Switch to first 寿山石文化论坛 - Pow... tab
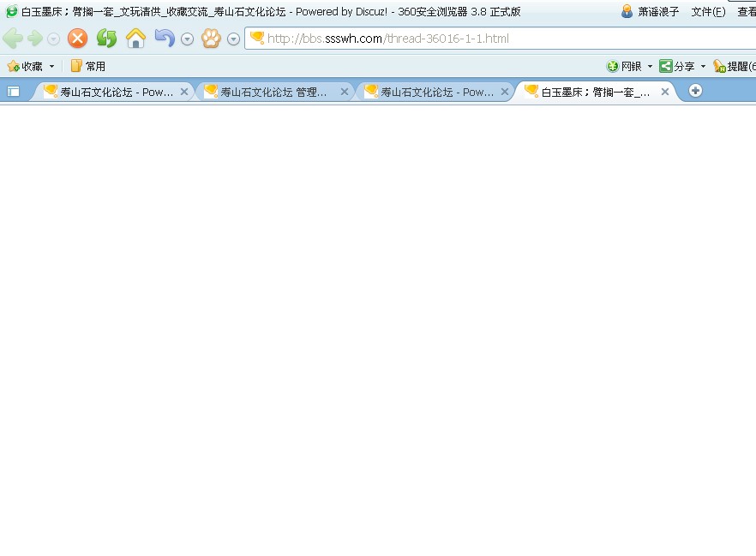The image size is (756, 556). (111, 92)
